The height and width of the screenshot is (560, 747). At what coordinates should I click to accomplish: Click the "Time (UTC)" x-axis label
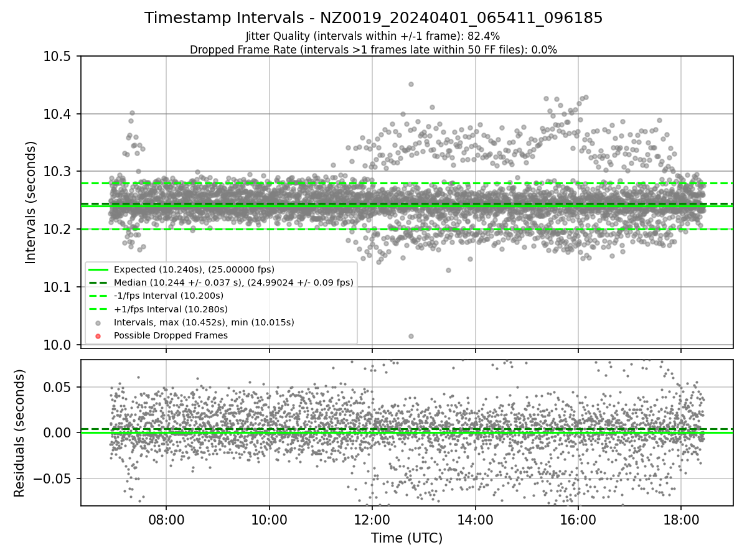pos(406,538)
